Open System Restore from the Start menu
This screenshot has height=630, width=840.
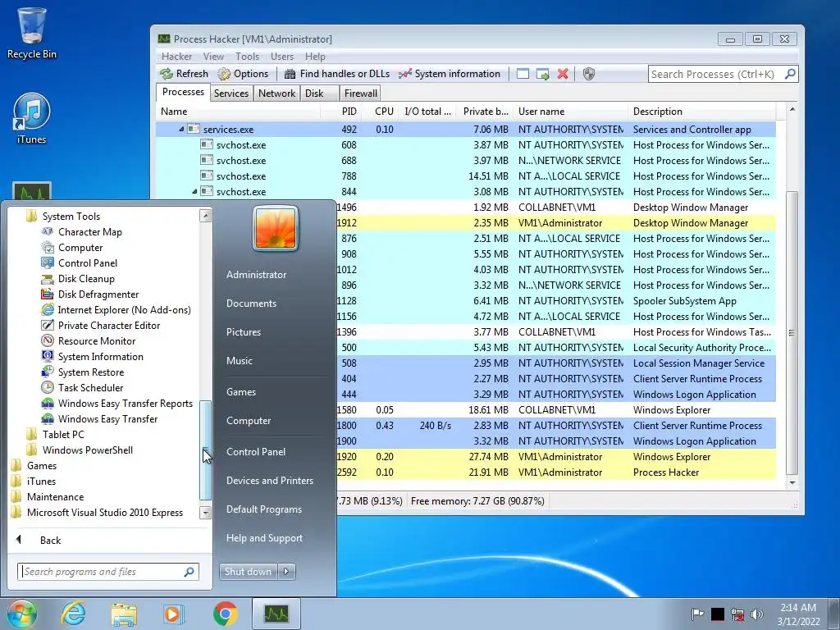[90, 372]
